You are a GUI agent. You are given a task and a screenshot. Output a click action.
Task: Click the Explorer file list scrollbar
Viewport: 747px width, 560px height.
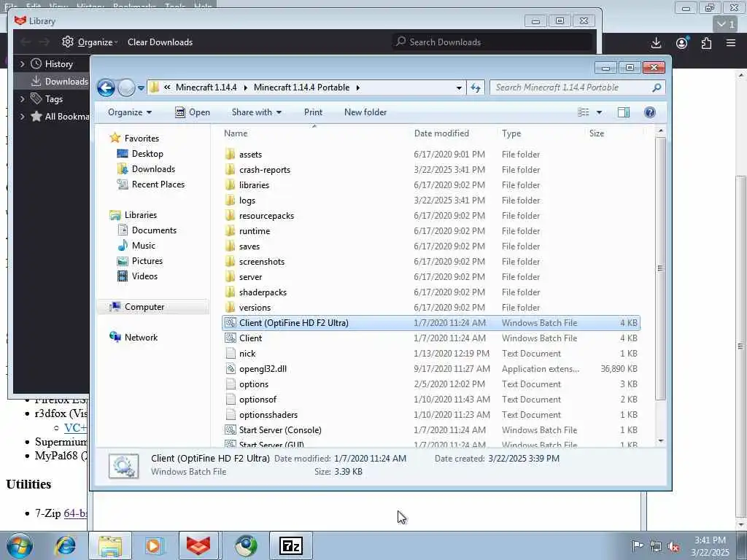(x=660, y=268)
